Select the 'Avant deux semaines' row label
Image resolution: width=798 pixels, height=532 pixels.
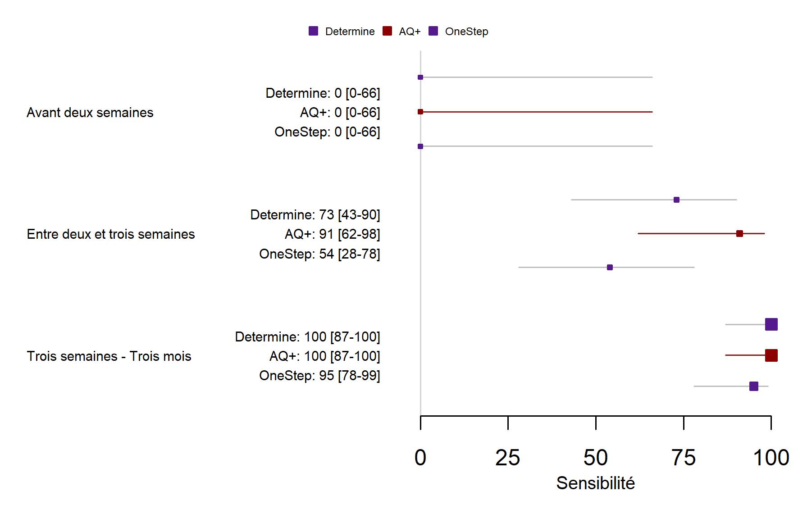(90, 113)
